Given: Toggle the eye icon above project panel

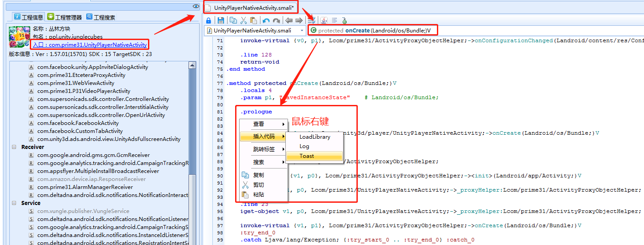Looking at the screenshot, I should [196, 6].
